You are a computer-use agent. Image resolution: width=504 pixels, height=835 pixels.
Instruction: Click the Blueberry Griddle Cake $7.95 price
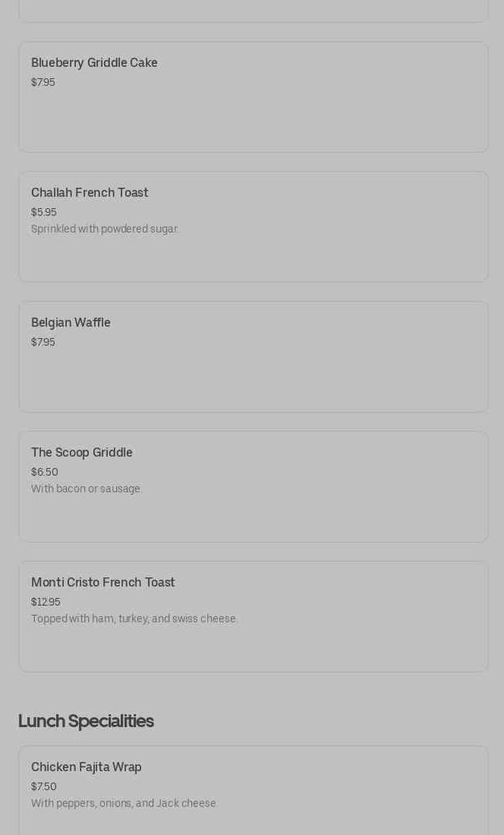43,82
